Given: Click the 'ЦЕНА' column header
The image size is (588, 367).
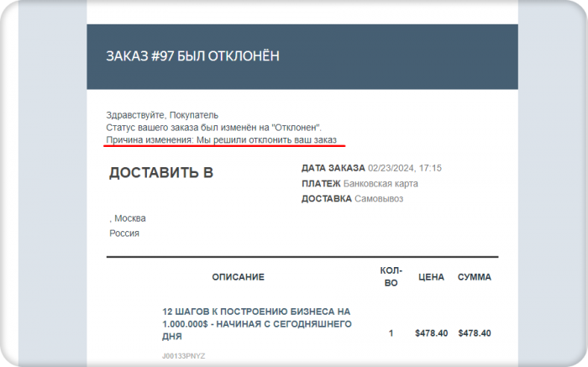Looking at the screenshot, I should 431,277.
